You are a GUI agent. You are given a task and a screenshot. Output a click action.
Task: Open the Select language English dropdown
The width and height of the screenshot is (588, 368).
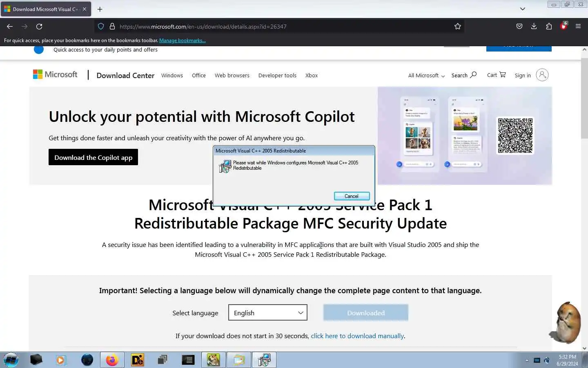(268, 313)
